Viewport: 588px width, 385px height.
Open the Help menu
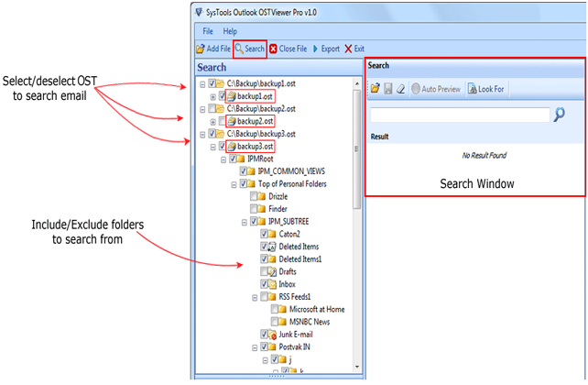pyautogui.click(x=230, y=31)
